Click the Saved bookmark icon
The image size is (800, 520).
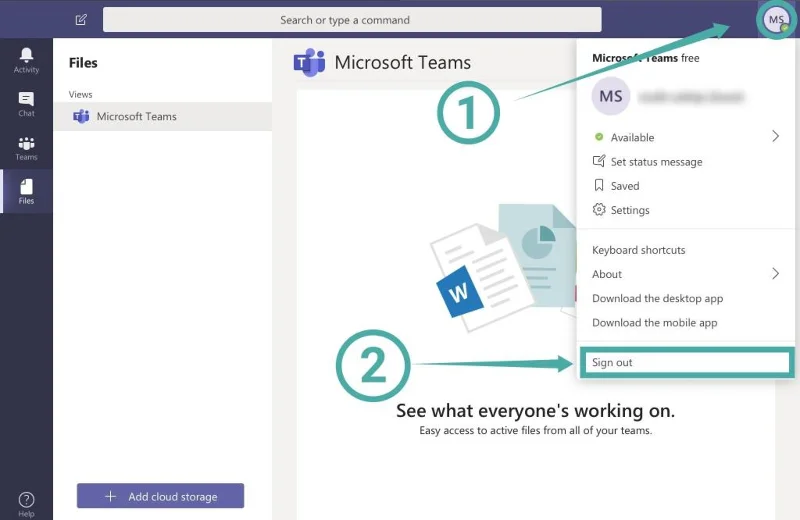coord(599,185)
